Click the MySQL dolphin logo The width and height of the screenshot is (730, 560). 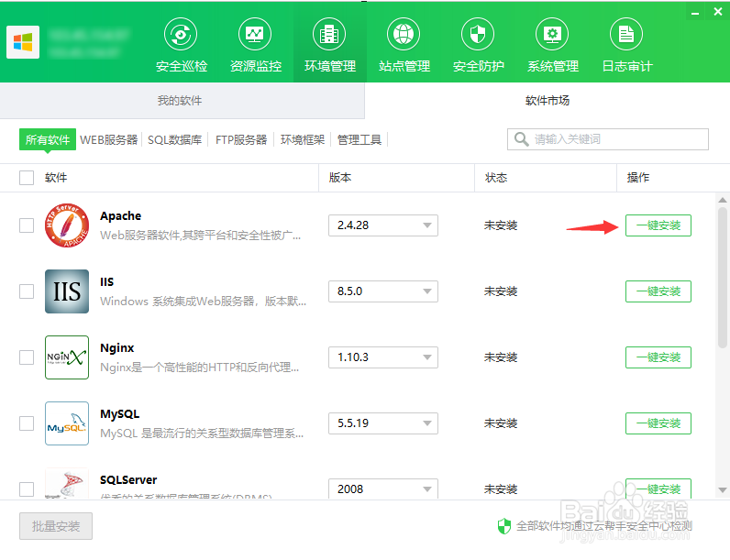(x=67, y=423)
